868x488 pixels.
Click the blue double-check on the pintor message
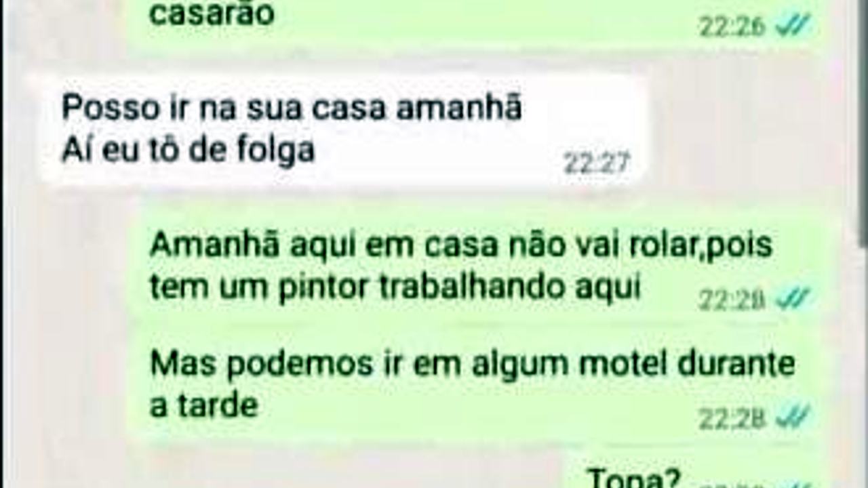(x=792, y=298)
